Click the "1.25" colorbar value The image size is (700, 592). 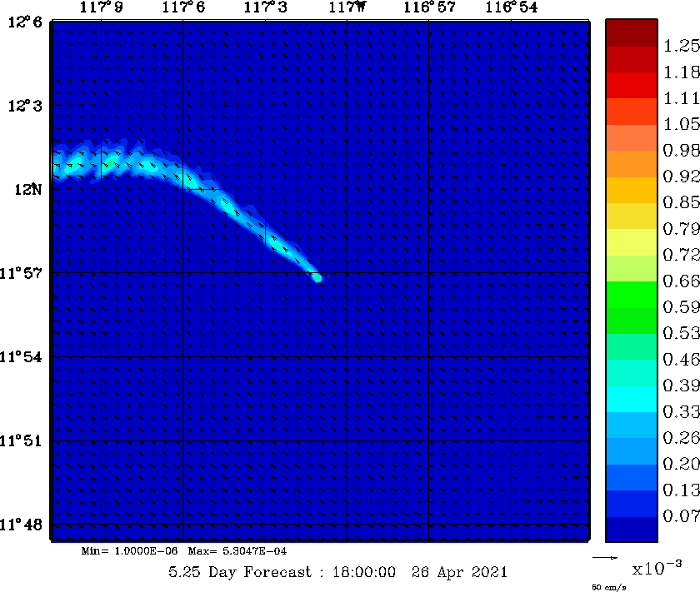pyautogui.click(x=682, y=46)
